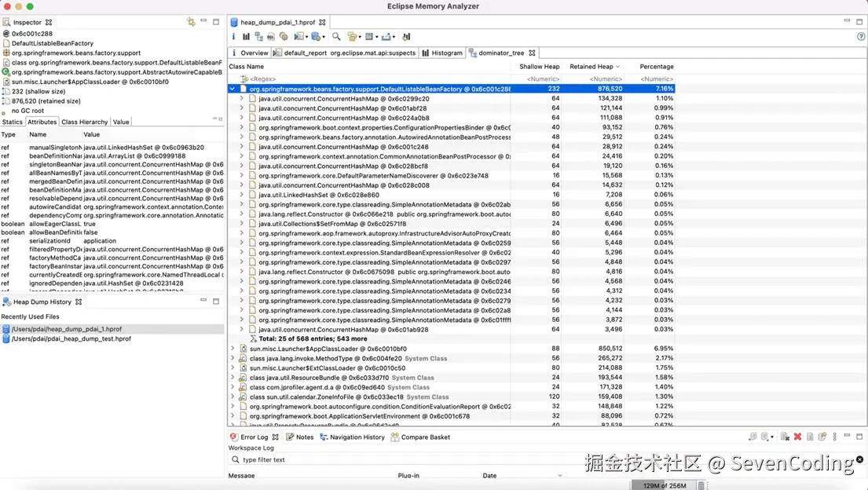Click the 129M of 256M heap status bar
Viewport: 868px width, 490px height.
pyautogui.click(x=665, y=485)
